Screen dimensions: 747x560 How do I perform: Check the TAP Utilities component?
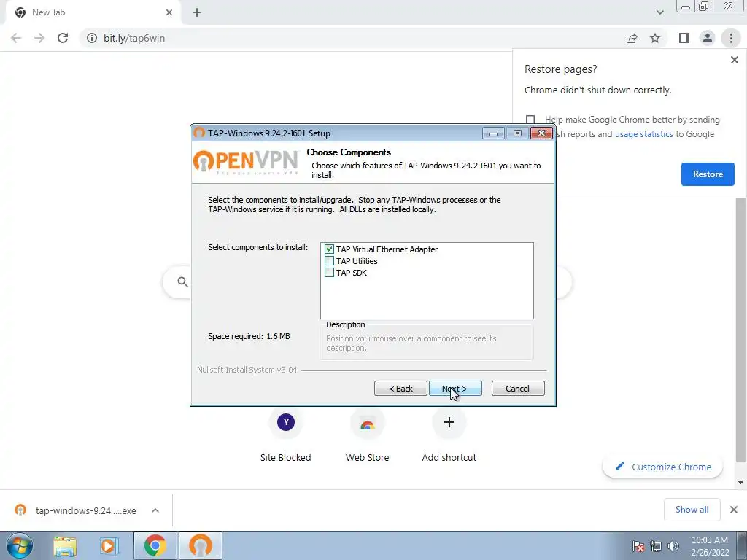click(x=329, y=261)
